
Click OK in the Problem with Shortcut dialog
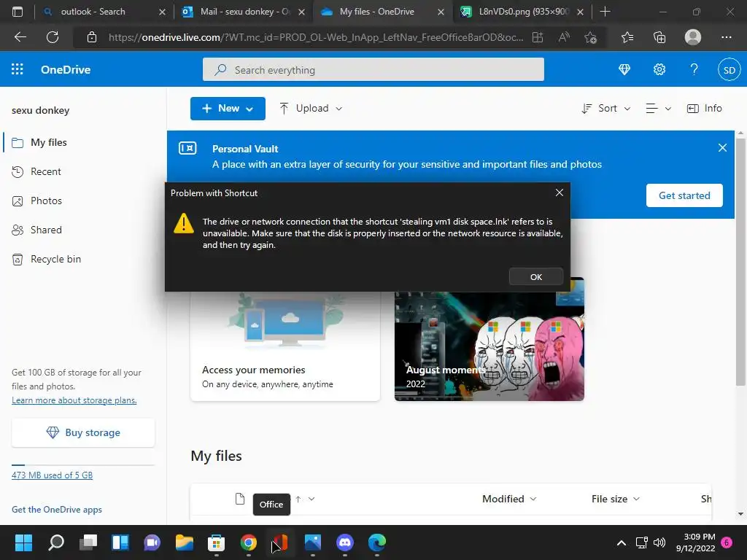click(536, 276)
